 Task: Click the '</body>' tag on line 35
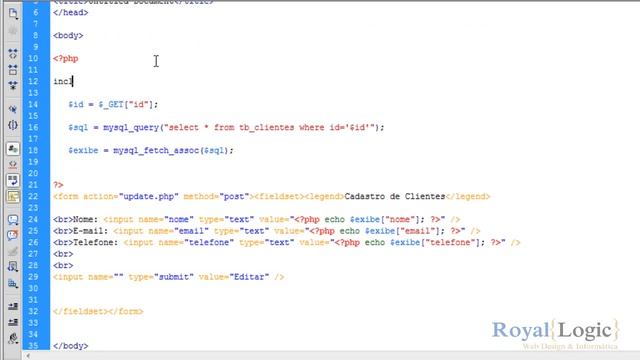point(70,346)
